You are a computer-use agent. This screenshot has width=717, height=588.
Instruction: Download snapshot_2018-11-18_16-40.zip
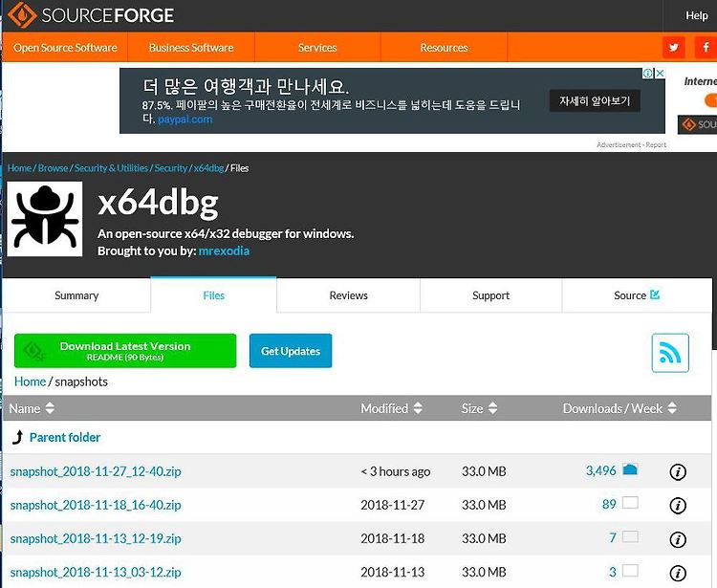(96, 505)
